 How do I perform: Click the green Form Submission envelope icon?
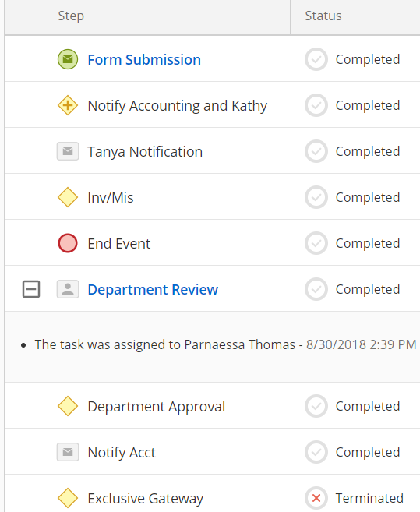(68, 59)
